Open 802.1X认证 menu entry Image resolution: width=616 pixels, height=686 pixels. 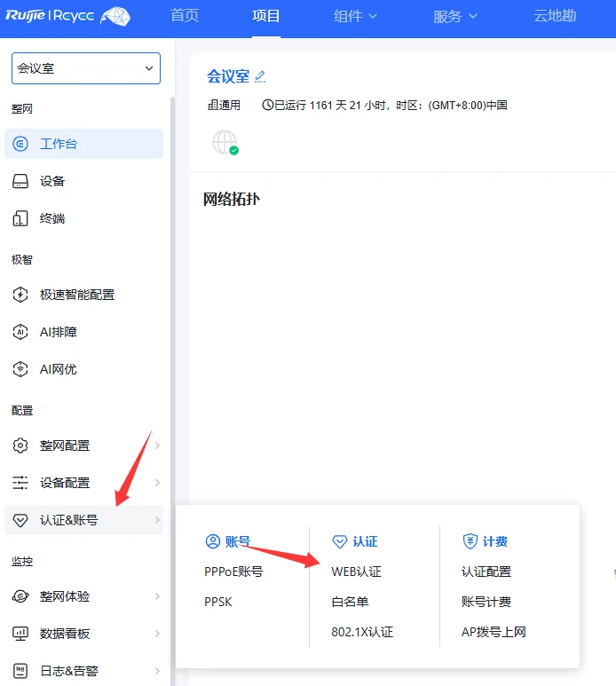(362, 632)
